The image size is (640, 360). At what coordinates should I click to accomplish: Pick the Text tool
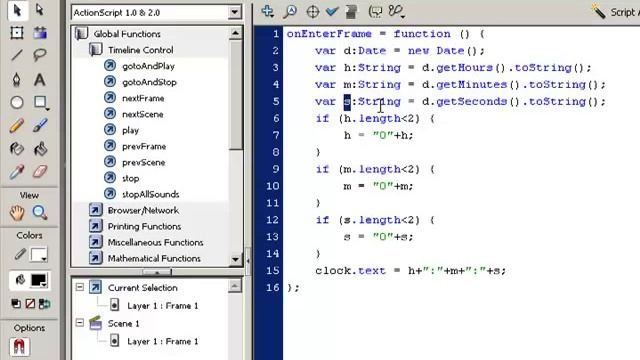click(40, 79)
